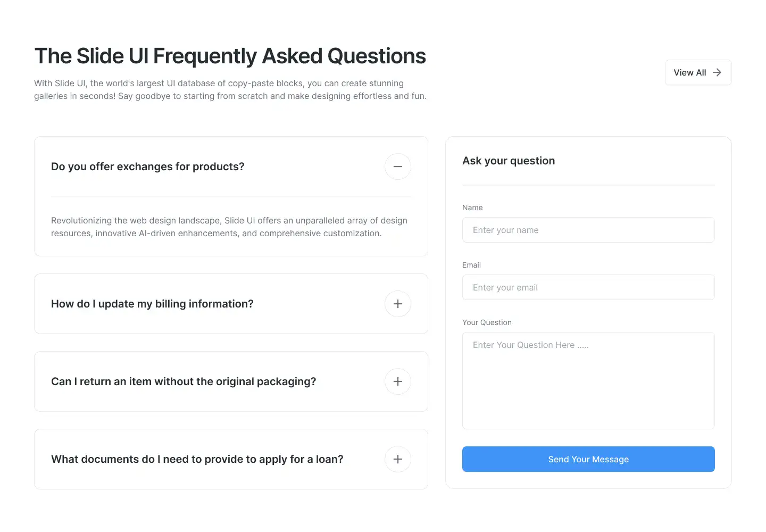Click the arrow icon inside View All

tap(717, 72)
